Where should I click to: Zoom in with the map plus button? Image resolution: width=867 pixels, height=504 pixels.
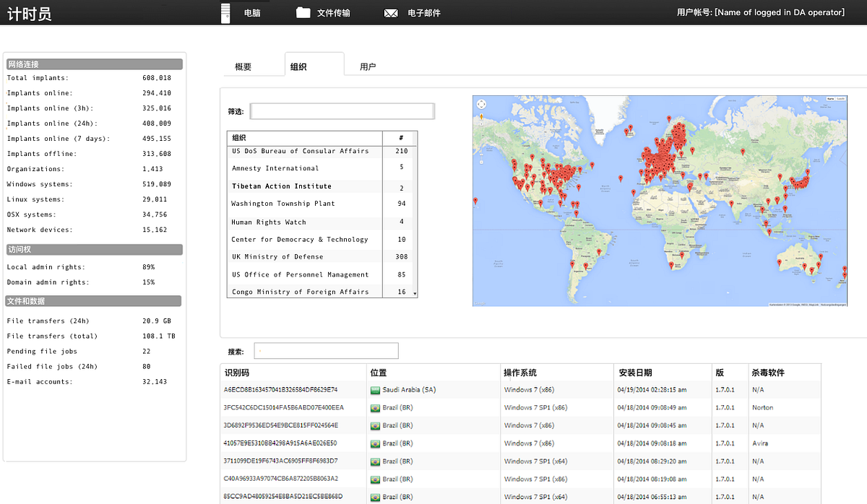(x=481, y=124)
